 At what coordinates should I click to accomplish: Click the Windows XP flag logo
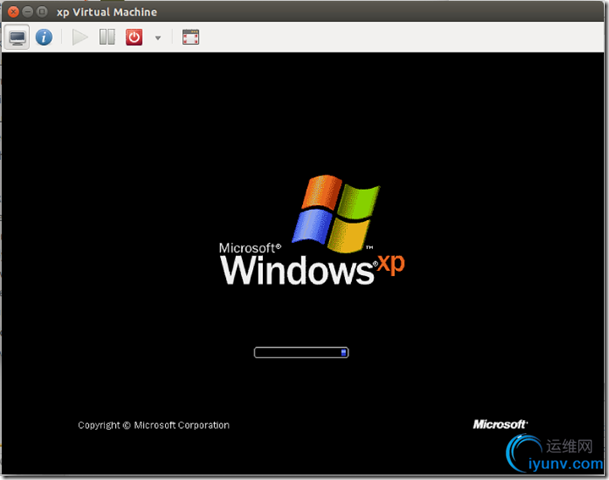coord(336,214)
